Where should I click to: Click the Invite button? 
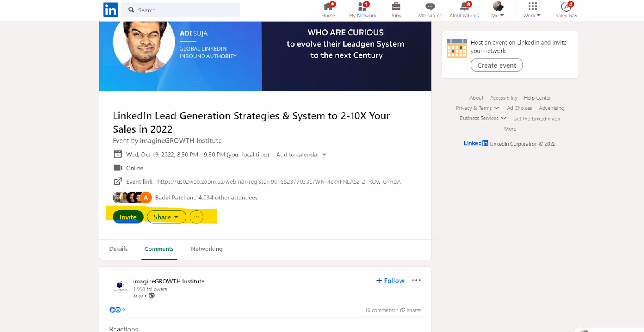pos(128,217)
